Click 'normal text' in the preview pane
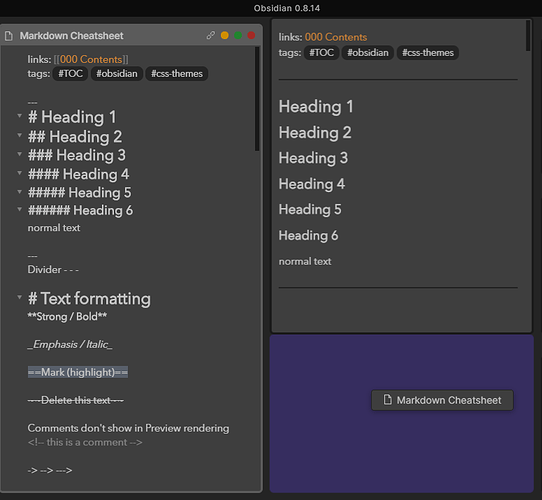 point(305,261)
